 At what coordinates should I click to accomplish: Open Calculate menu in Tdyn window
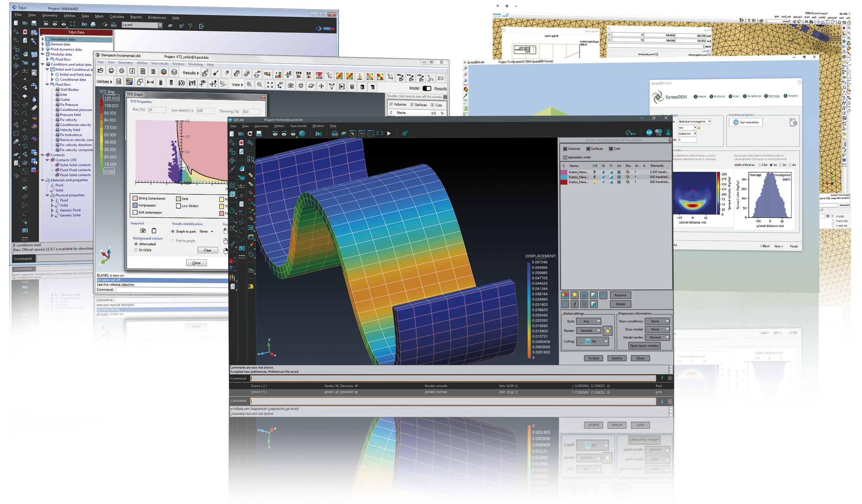click(117, 17)
